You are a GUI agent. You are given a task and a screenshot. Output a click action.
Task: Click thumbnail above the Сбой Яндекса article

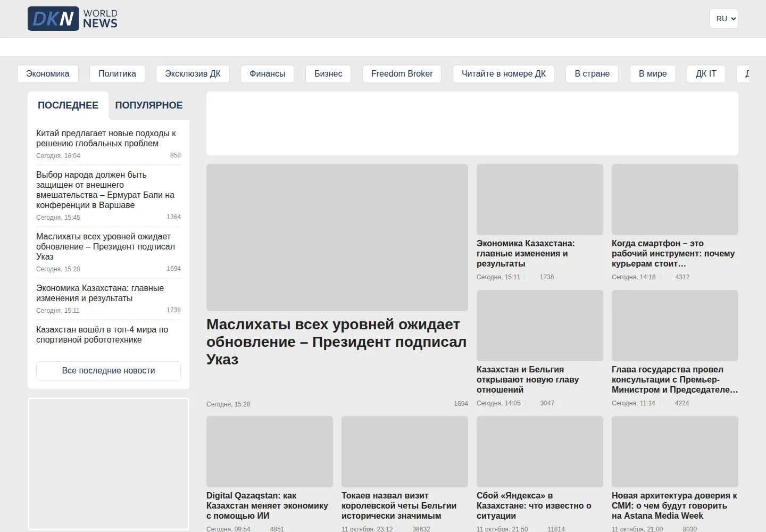(540, 452)
